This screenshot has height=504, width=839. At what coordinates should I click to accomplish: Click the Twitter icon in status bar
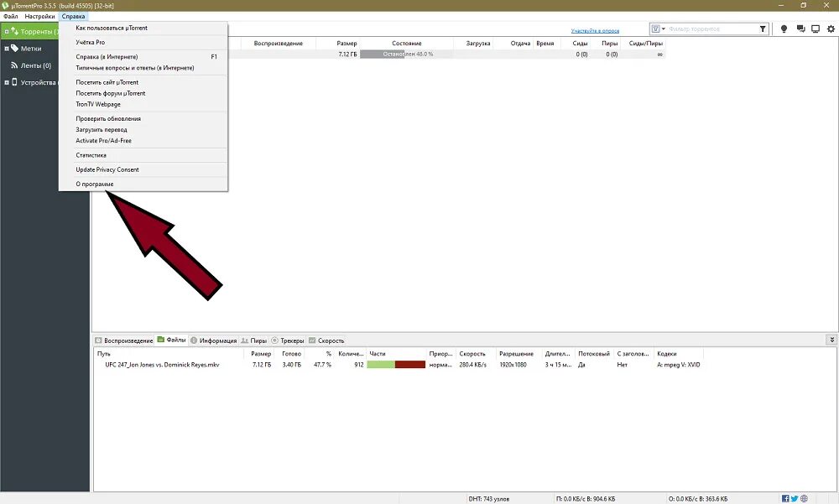tap(795, 499)
